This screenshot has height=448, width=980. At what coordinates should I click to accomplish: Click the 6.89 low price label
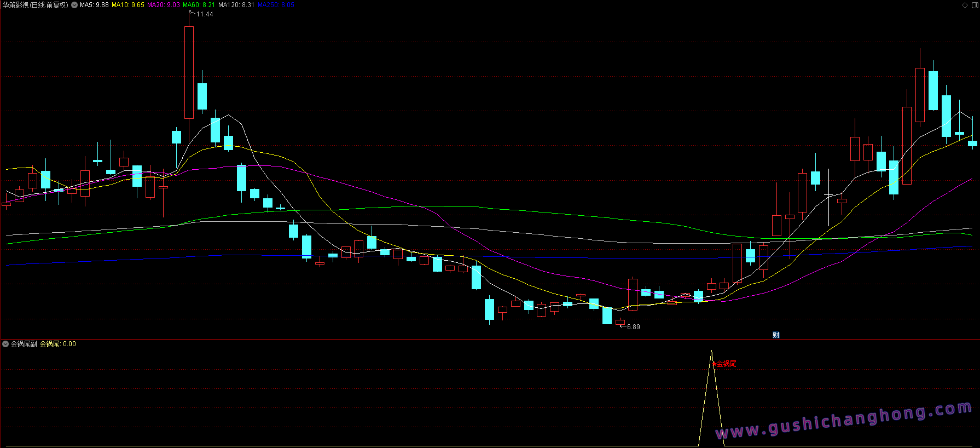pos(633,327)
